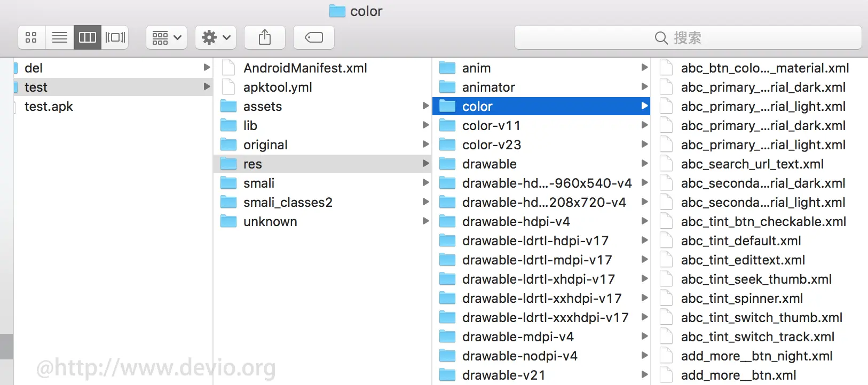The height and width of the screenshot is (385, 868).
Task: Click the drawable-mdpi-v4 folder icon
Action: (x=447, y=336)
